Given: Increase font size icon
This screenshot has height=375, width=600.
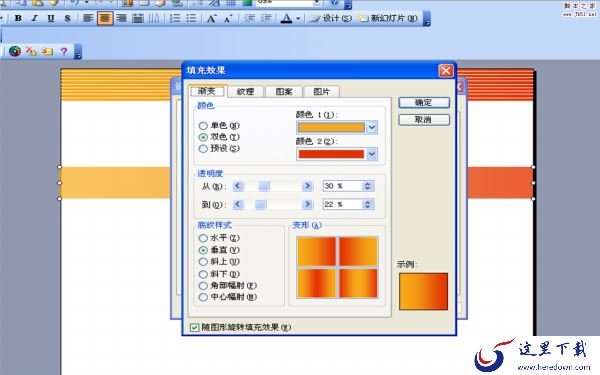Looking at the screenshot, I should pyautogui.click(x=211, y=18).
